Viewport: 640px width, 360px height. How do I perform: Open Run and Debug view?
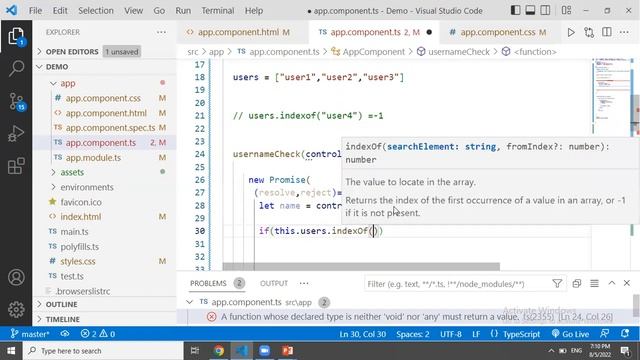[16, 134]
